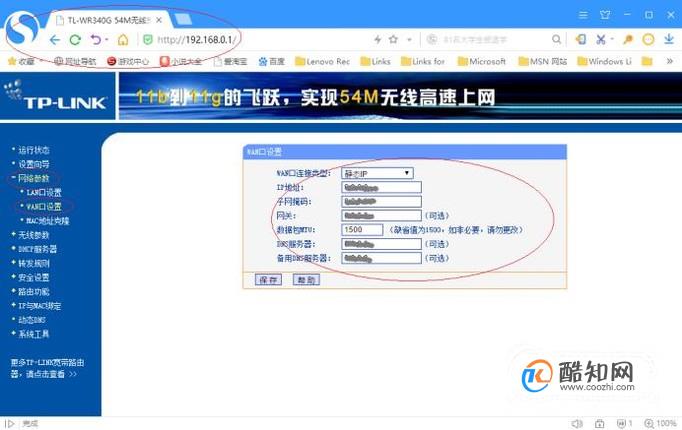Click the DNS服务器 input field
Viewport: 682px width, 430px height.
(x=381, y=244)
